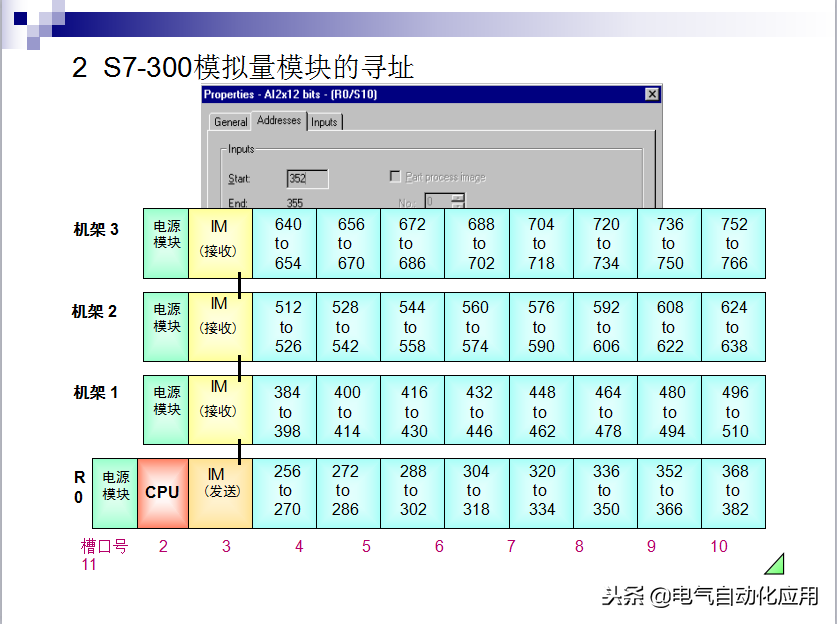Click the IM (接收) module in 机架 2
Image resolution: width=837 pixels, height=624 pixels.
pyautogui.click(x=220, y=327)
